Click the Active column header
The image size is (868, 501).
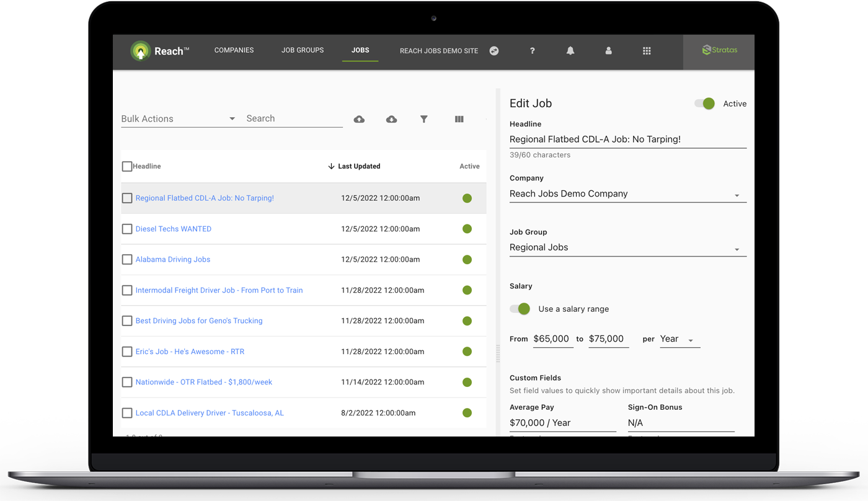[x=469, y=166]
